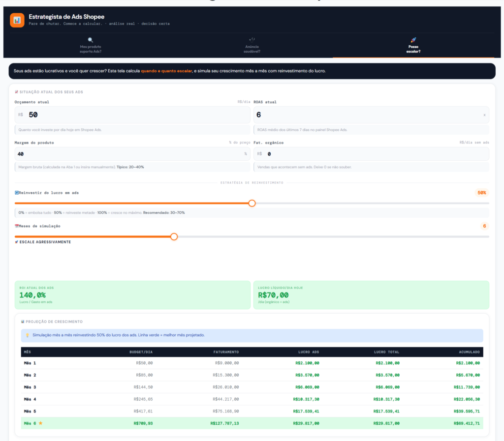Click the rocket icon next to Escale Agressivamente
The width and height of the screenshot is (504, 441).
click(16, 242)
